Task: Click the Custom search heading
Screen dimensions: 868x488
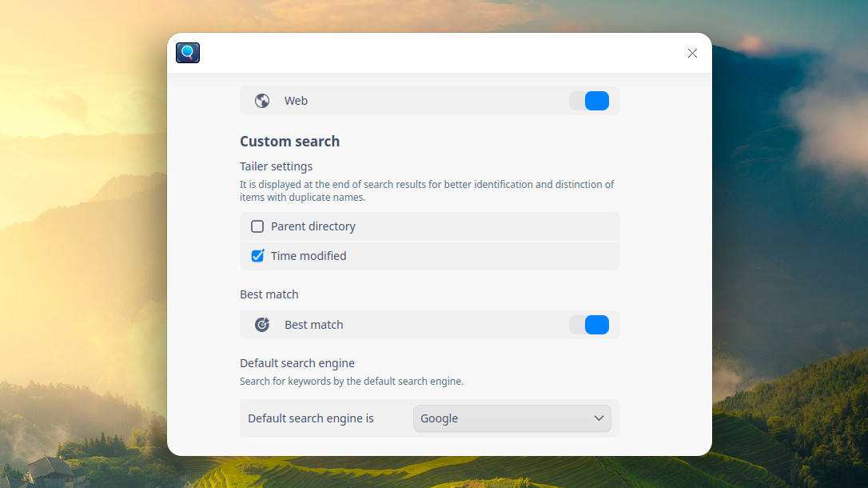Action: coord(289,142)
